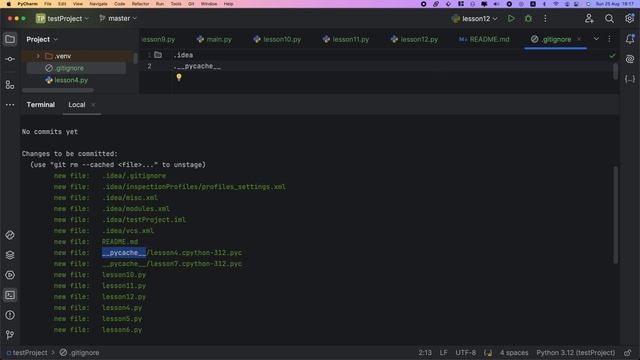Show more tool windows ellipsis
Image resolution: width=640 pixels, height=360 pixels.
(10, 105)
